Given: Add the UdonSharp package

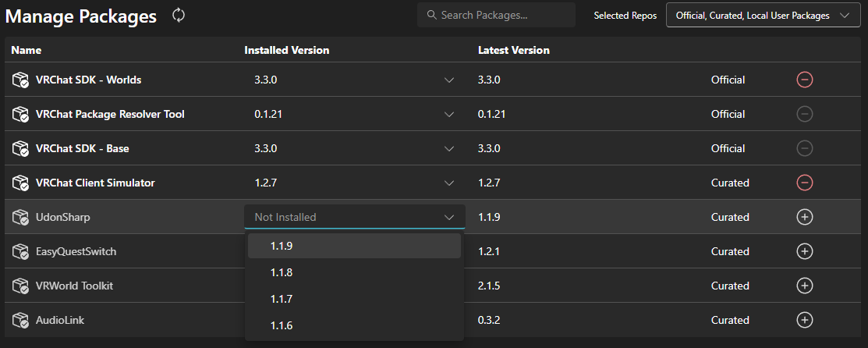Looking at the screenshot, I should [x=805, y=217].
